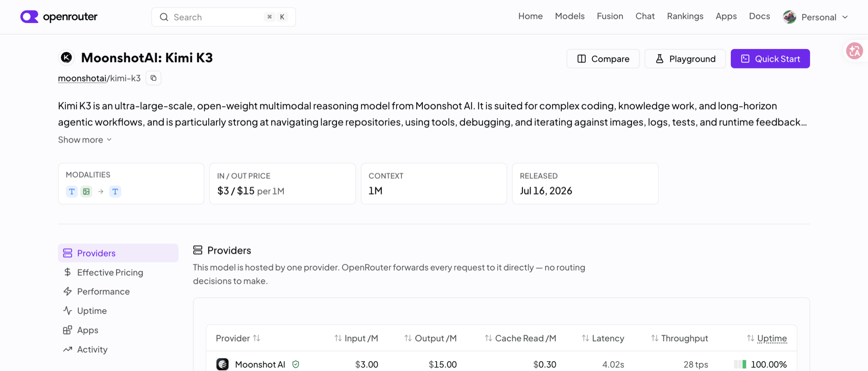Click the pulse icon for Uptime

67,311
